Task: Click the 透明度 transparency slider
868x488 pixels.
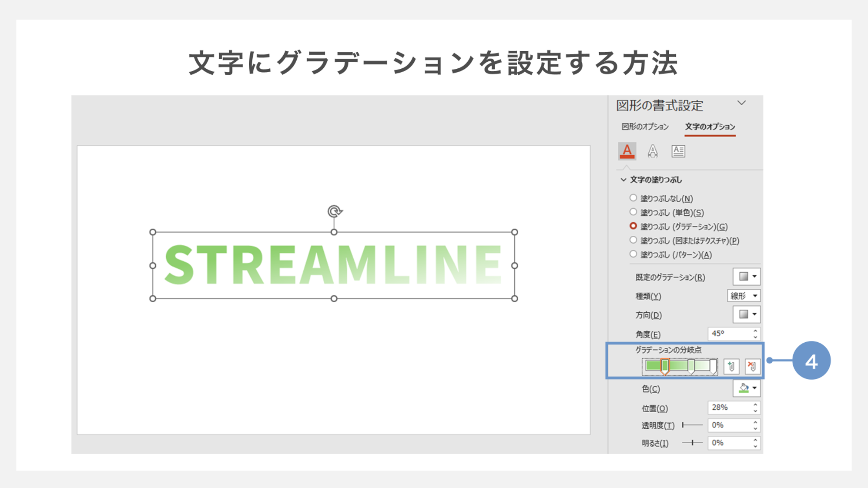Action: [692, 425]
